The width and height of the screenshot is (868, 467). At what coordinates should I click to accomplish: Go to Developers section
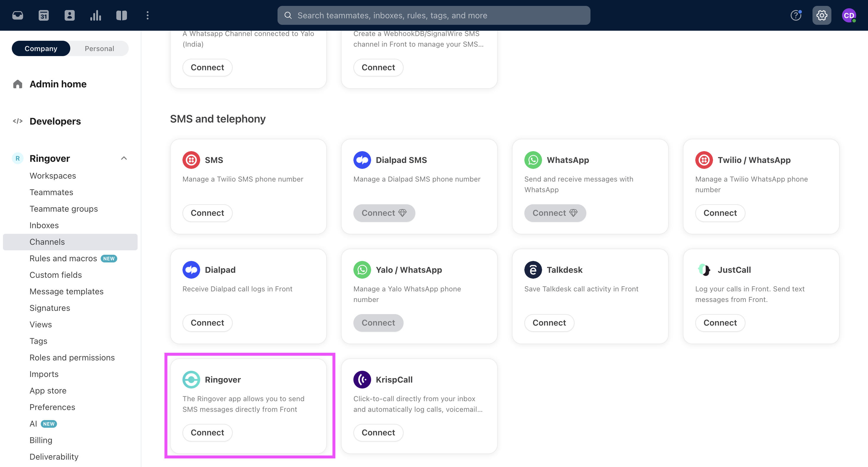click(x=55, y=121)
